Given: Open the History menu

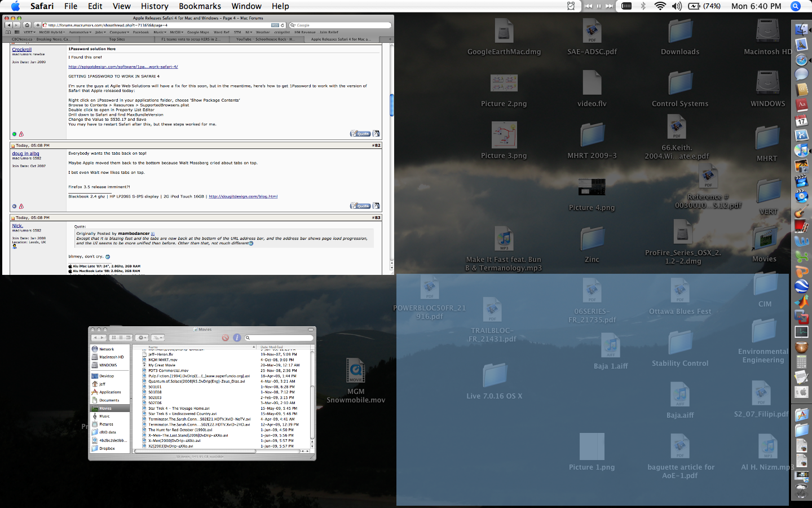Looking at the screenshot, I should tap(155, 6).
